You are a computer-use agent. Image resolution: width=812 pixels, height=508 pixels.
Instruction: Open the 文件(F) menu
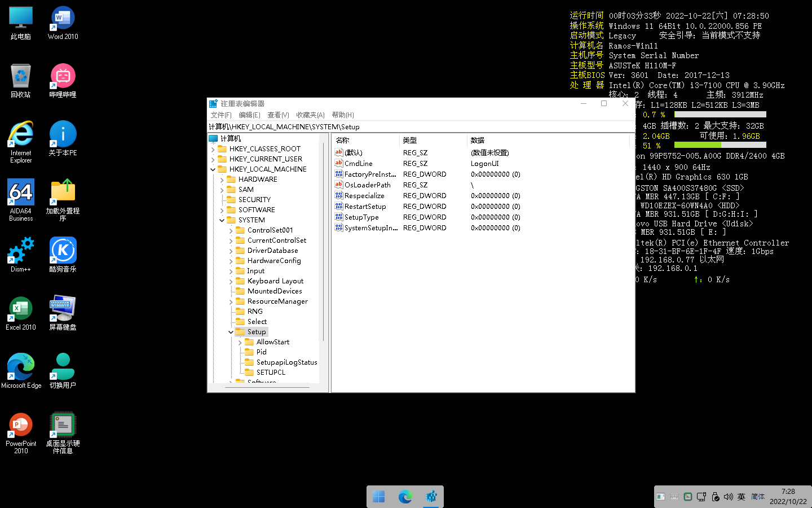[x=221, y=115]
